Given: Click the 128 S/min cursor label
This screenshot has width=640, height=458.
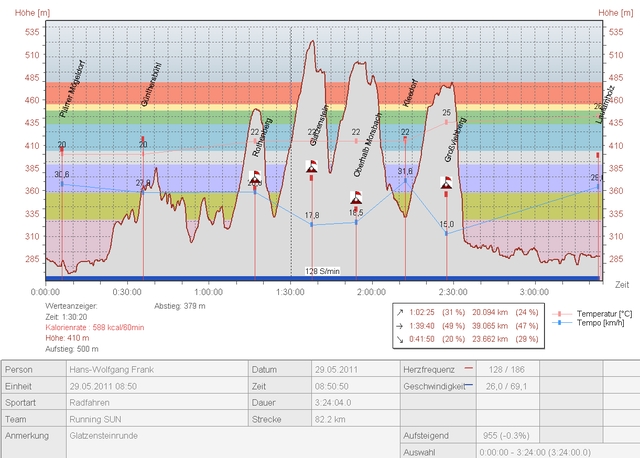Looking at the screenshot, I should (322, 271).
